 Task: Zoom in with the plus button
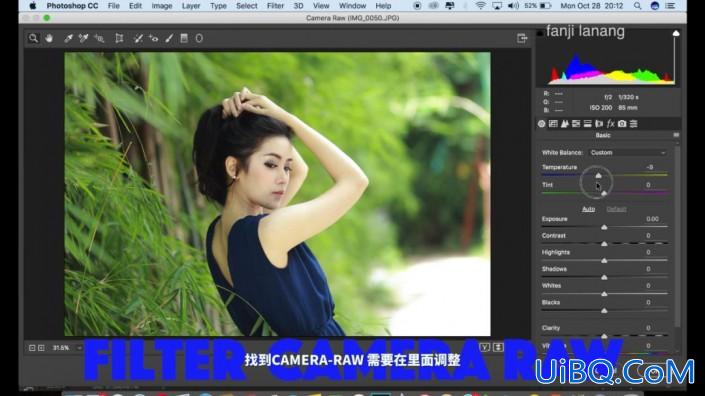[41, 348]
